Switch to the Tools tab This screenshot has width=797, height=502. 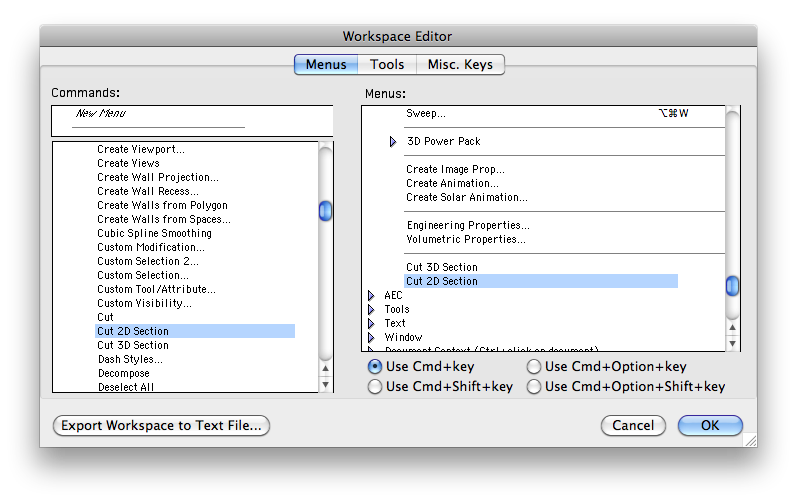[x=387, y=64]
